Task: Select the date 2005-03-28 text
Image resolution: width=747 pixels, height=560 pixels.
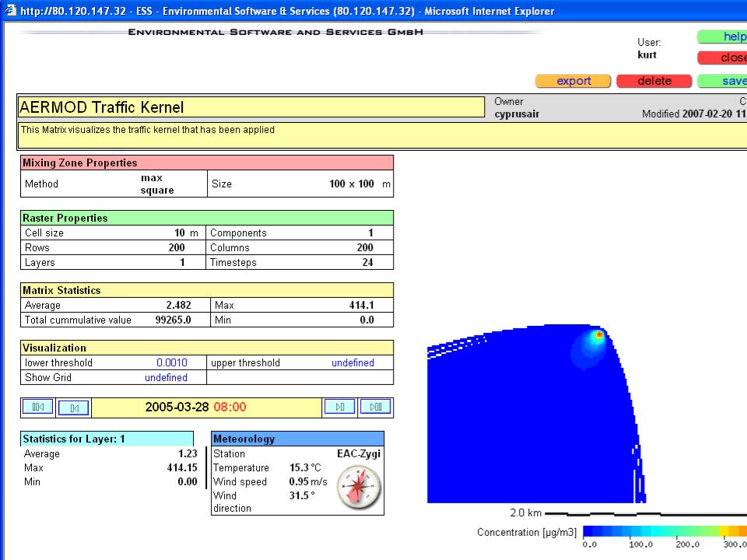Action: coord(177,407)
